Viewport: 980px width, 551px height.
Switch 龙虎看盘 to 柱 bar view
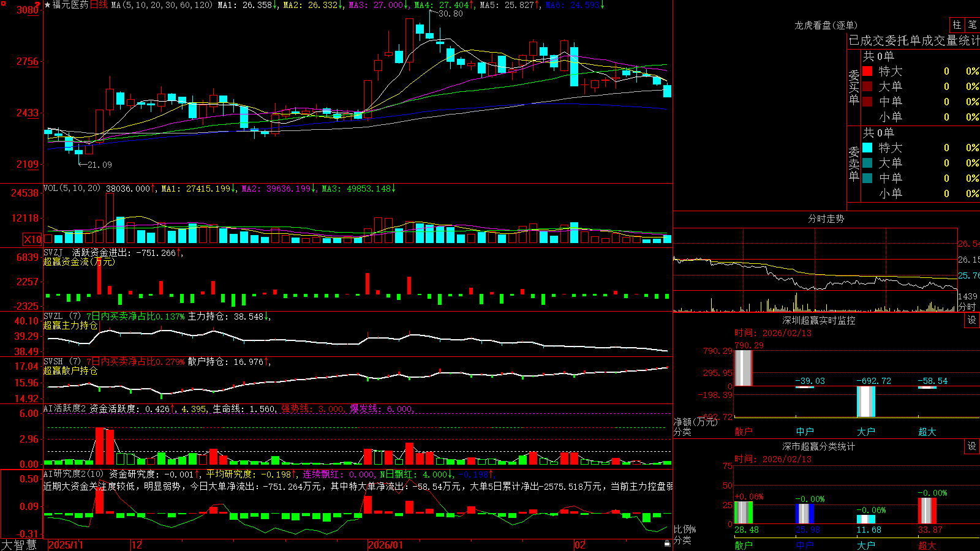957,24
